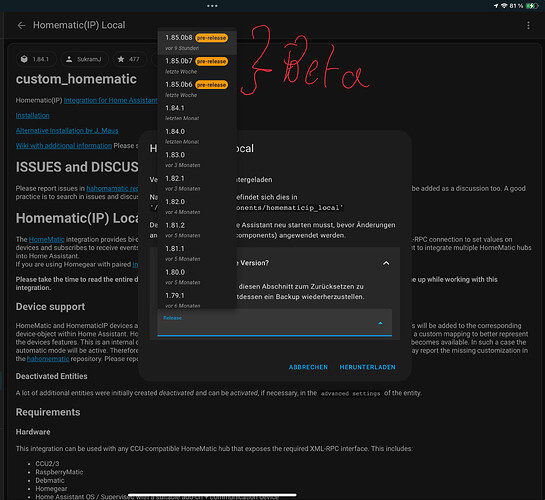The height and width of the screenshot is (500, 545).
Task: Click the iOS three-dot multitasking indicator
Action: [x=212, y=6]
